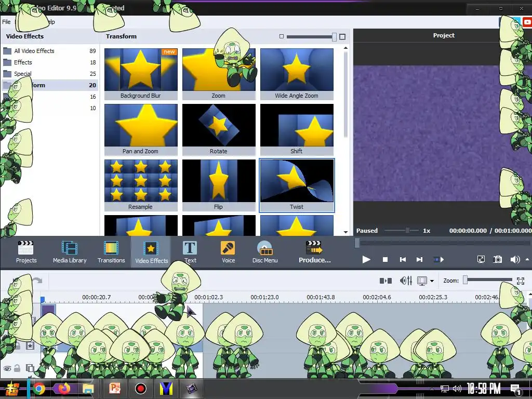Select the Pan and Zoom effect
532x399 pixels.
pyautogui.click(x=141, y=129)
